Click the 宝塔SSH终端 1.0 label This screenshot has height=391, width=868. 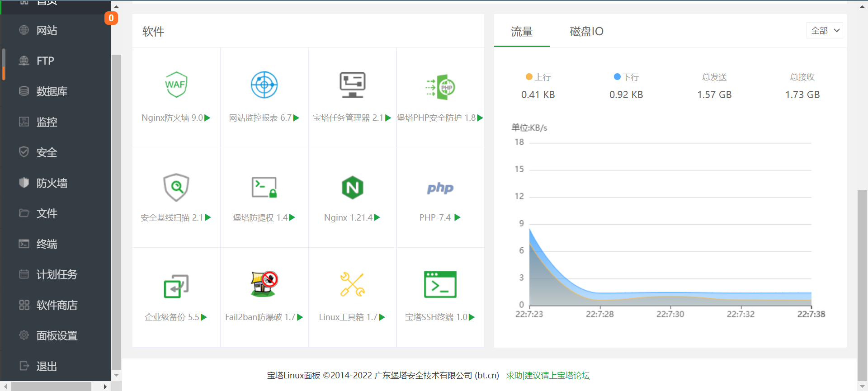pos(436,317)
